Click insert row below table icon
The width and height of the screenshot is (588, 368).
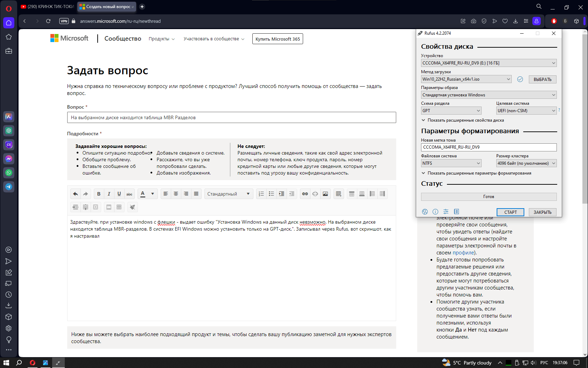click(362, 194)
